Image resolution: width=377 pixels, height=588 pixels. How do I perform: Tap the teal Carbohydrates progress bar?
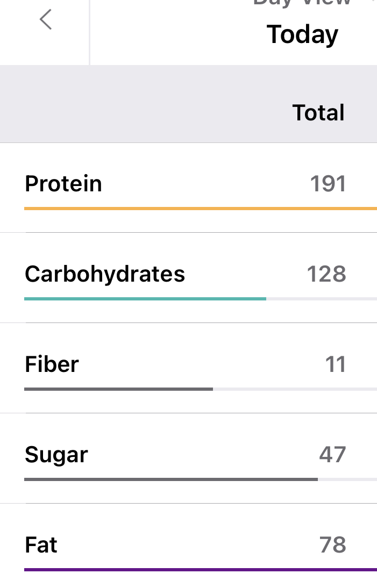click(x=145, y=298)
